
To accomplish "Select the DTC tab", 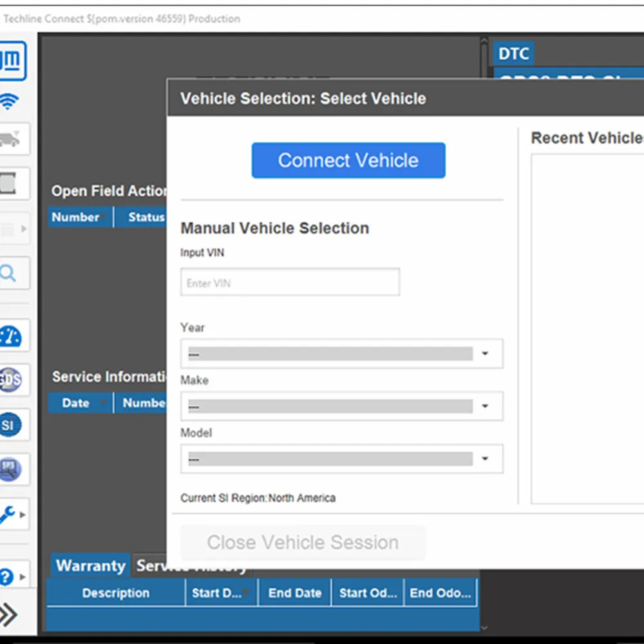I will 513,53.
